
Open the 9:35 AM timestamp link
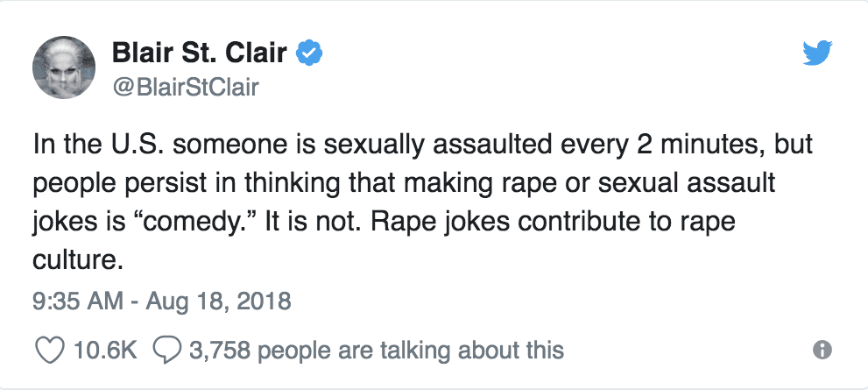[x=78, y=301]
